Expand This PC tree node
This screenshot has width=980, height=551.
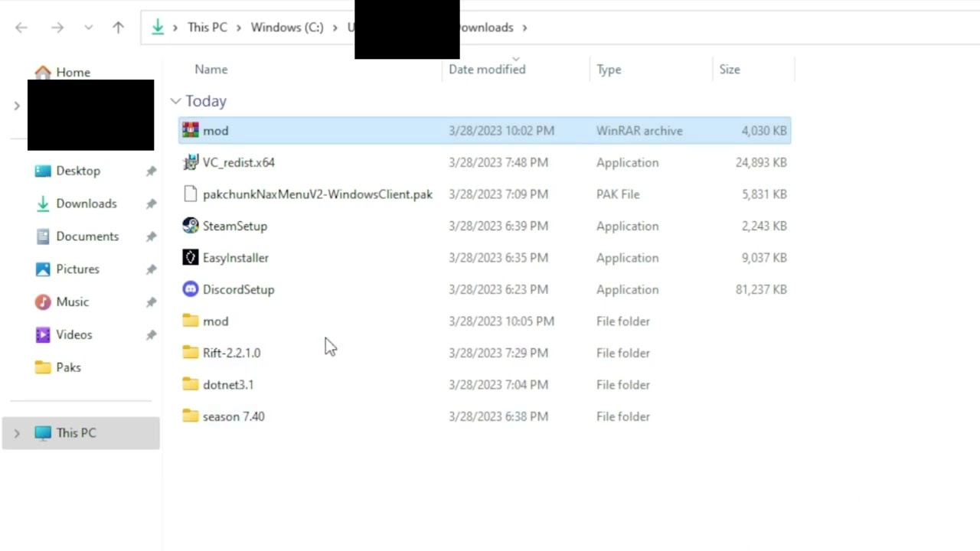pyautogui.click(x=17, y=433)
